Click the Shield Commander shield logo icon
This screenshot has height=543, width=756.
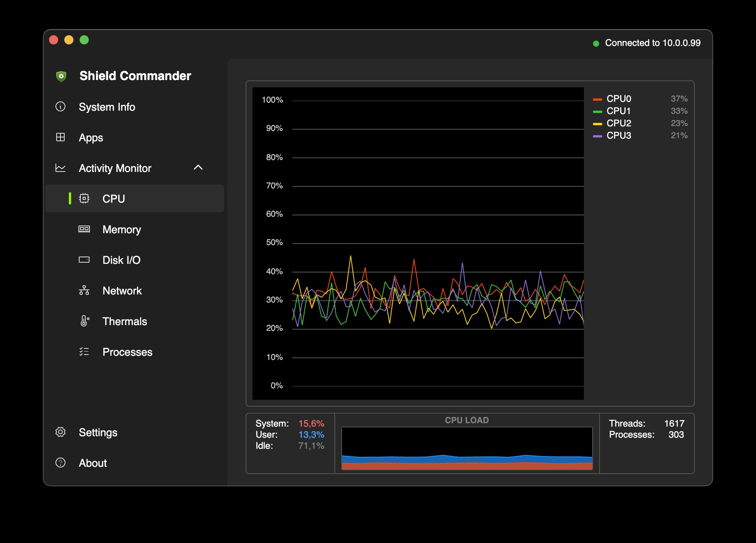[x=61, y=76]
